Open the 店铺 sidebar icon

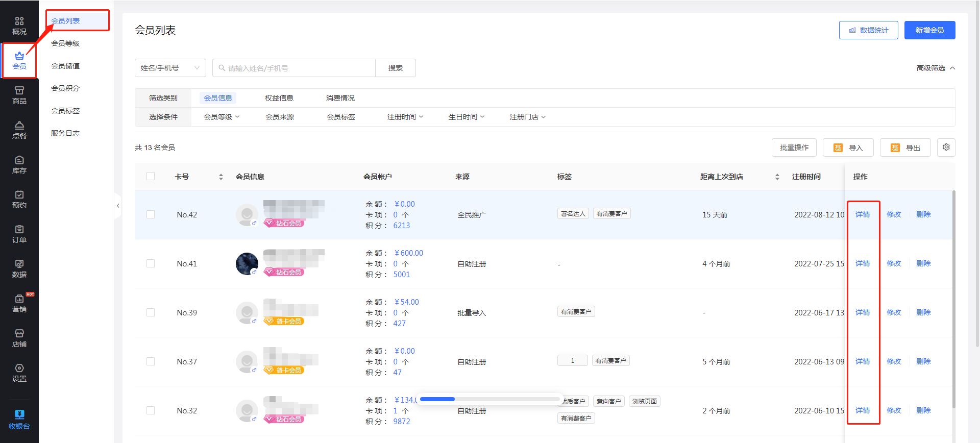click(19, 338)
